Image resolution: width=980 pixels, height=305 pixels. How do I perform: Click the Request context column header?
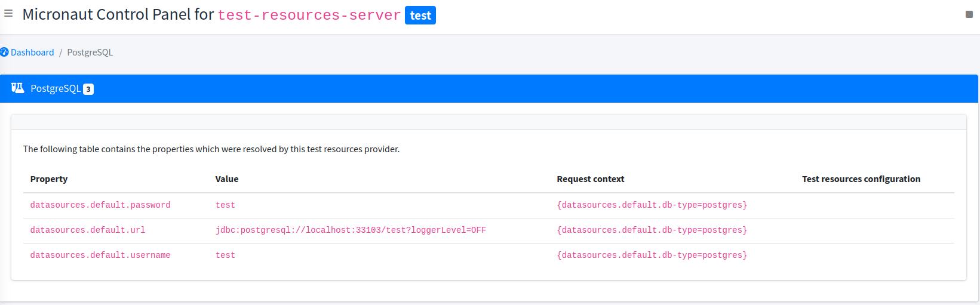(590, 179)
